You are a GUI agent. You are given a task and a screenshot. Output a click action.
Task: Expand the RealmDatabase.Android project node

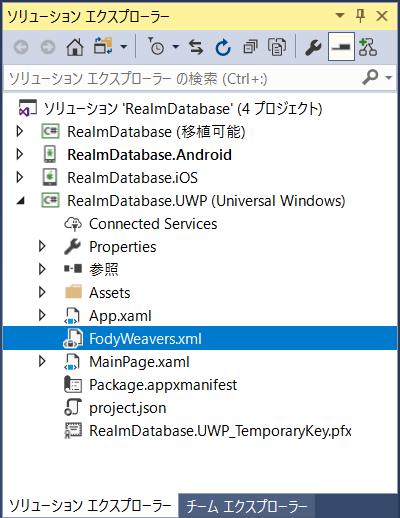(x=20, y=154)
